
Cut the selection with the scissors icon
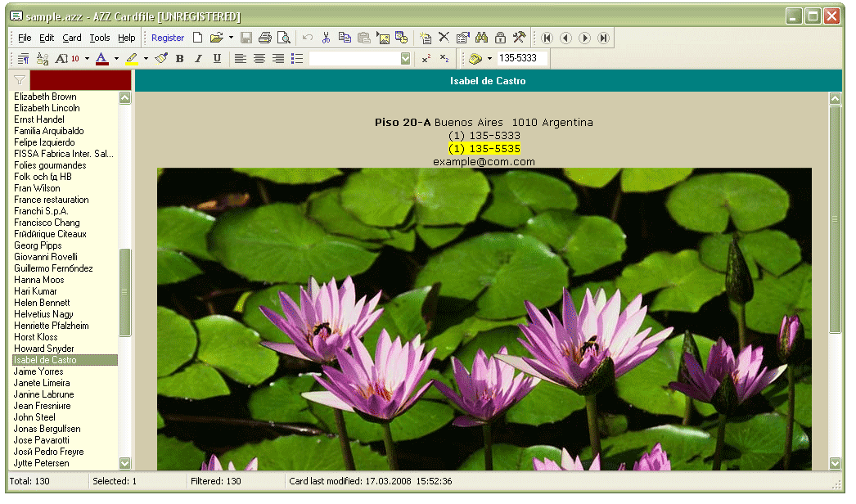coord(326,38)
